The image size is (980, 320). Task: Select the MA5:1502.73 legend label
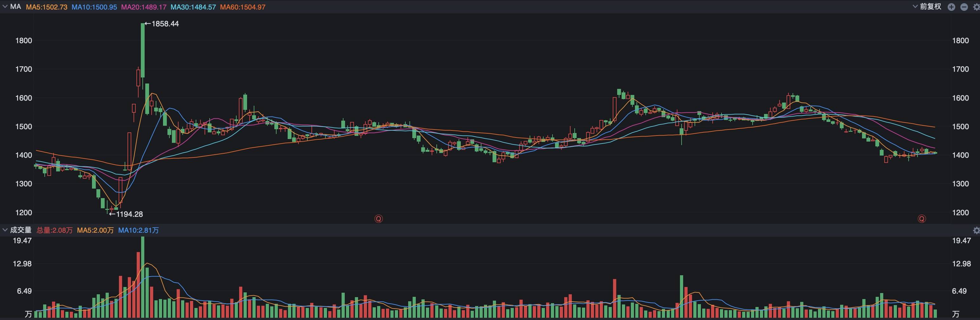pos(46,7)
